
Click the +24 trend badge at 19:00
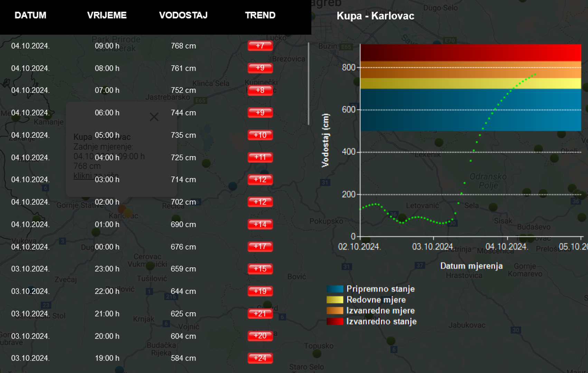click(x=260, y=358)
